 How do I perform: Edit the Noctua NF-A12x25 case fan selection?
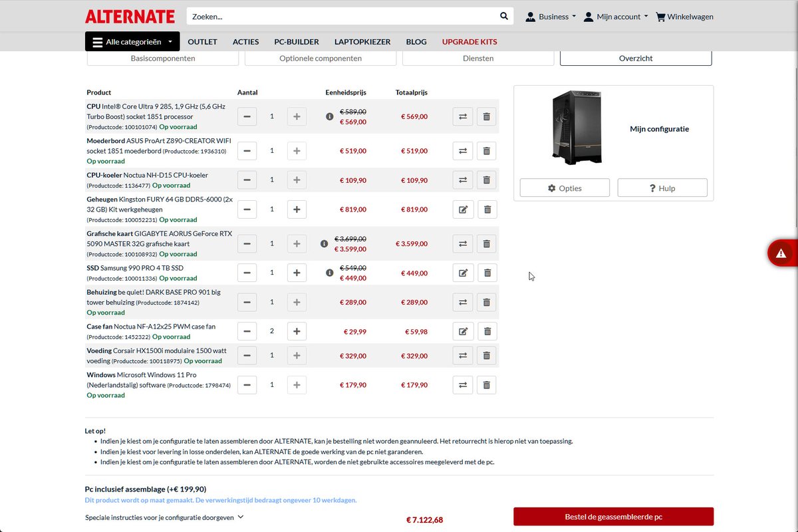(463, 331)
